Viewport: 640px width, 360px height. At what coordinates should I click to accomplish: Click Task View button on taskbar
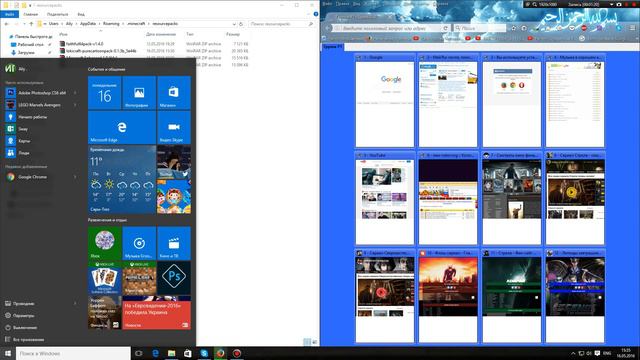point(139,353)
